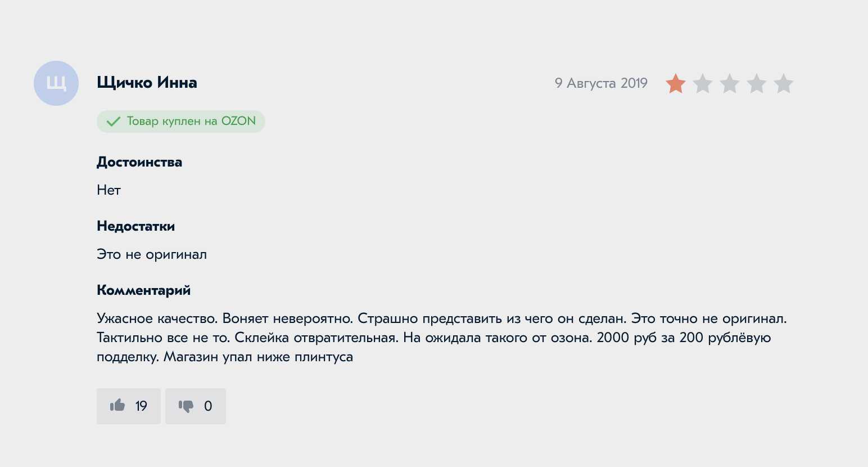Viewport: 868px width, 467px height.
Task: Click the second rating star
Action: click(x=703, y=84)
